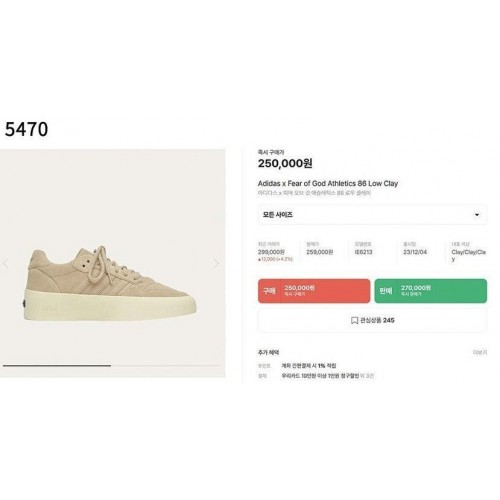Click the 250,000원 instant buy price
The height and width of the screenshot is (500, 500).
pyautogui.click(x=285, y=163)
